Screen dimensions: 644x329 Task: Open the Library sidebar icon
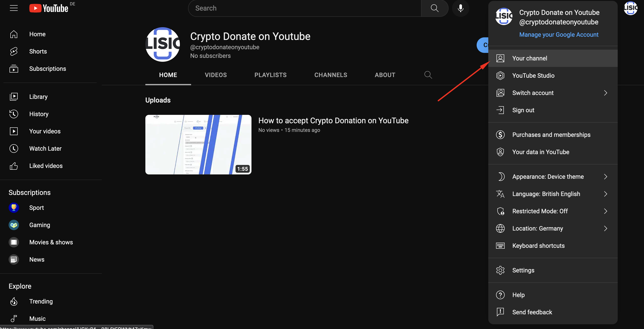point(14,96)
